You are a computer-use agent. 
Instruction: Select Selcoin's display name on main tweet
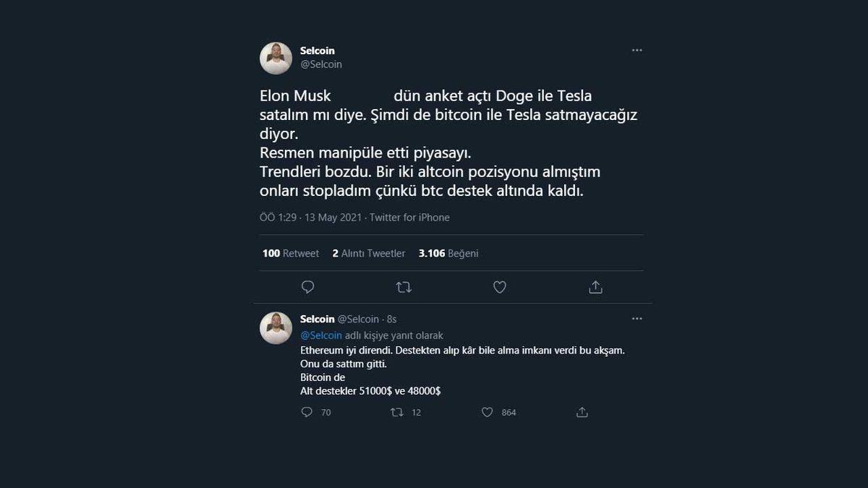pos(318,51)
